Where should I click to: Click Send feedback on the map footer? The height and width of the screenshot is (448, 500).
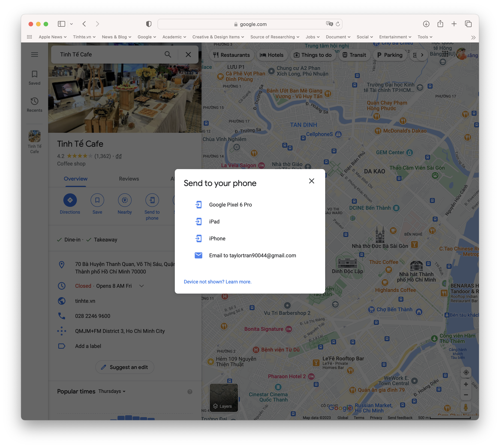[x=400, y=418]
